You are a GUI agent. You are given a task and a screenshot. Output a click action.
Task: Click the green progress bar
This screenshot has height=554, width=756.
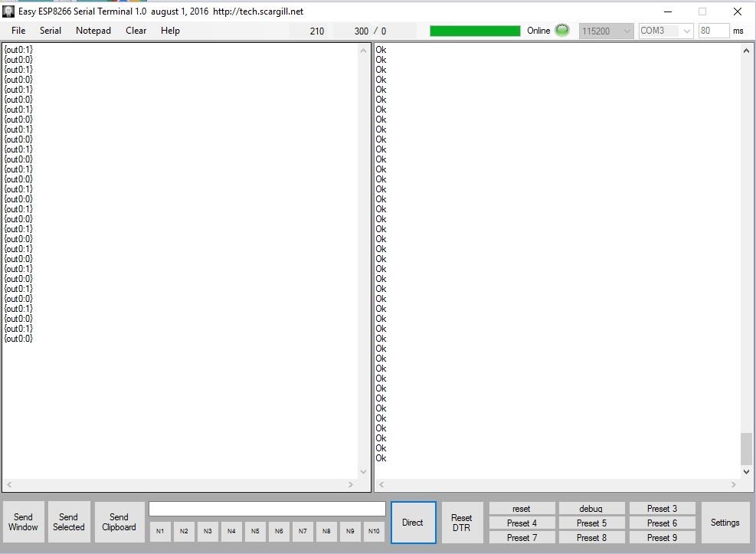pos(475,31)
